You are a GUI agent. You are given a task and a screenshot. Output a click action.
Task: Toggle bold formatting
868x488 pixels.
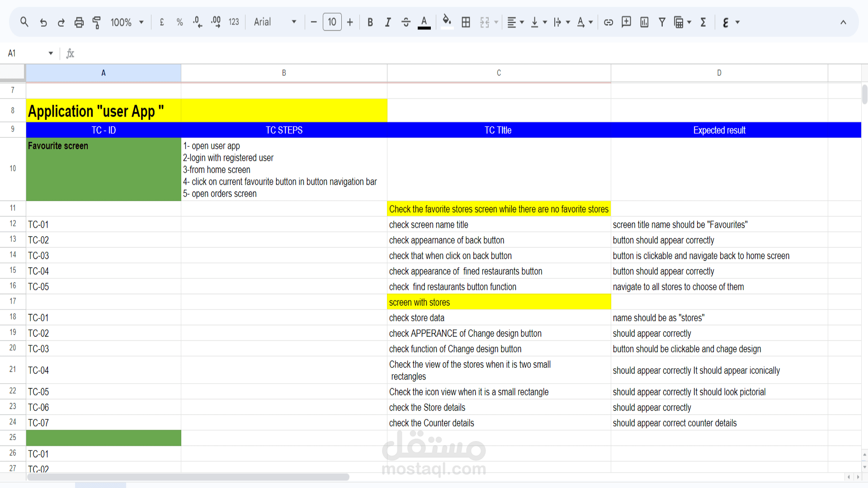tap(370, 22)
